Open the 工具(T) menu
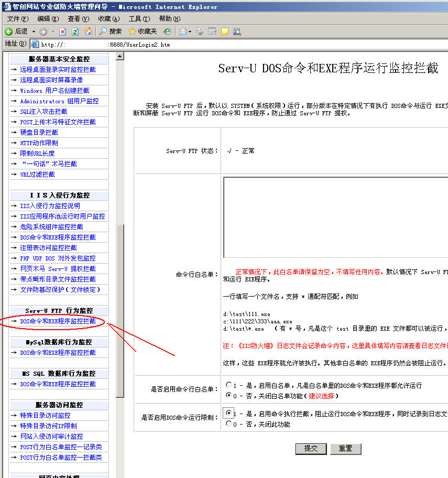This screenshot has height=478, width=448. point(139,19)
